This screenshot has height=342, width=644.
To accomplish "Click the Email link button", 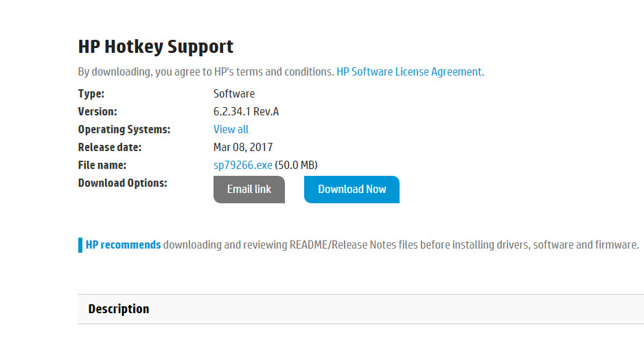I will pyautogui.click(x=249, y=190).
